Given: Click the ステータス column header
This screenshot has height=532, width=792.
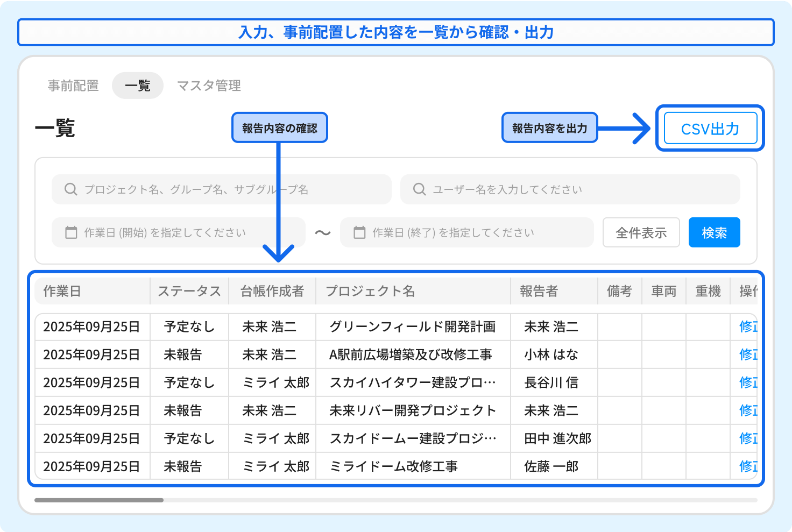Looking at the screenshot, I should tap(189, 291).
